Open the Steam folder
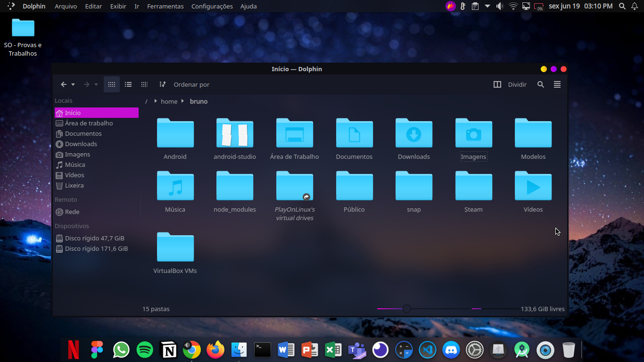Viewport: 644px width, 362px height. pos(473,186)
